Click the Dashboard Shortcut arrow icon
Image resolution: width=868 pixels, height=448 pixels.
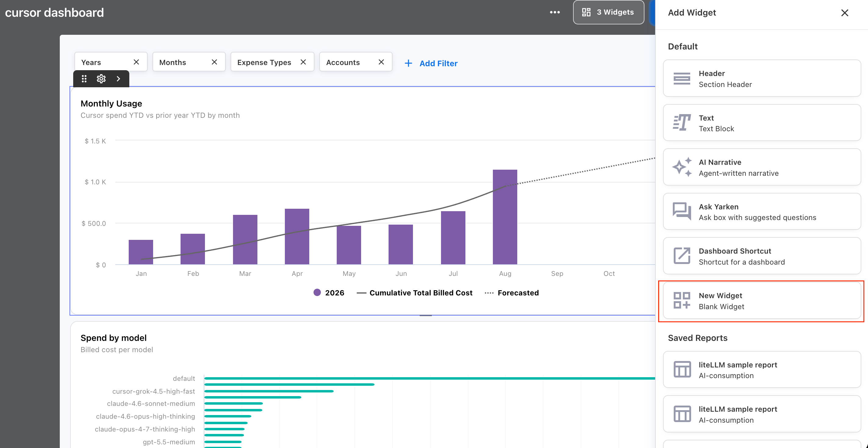[x=682, y=256]
